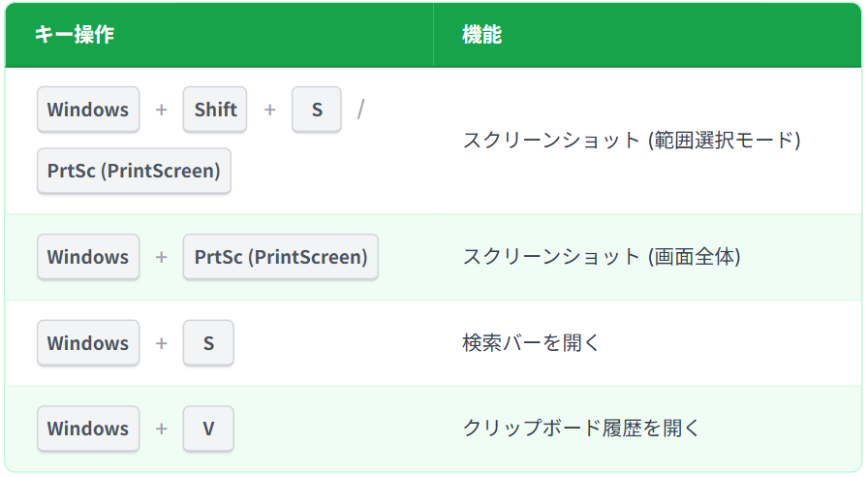
Task: Click the slash separator after S key
Action: [361, 110]
